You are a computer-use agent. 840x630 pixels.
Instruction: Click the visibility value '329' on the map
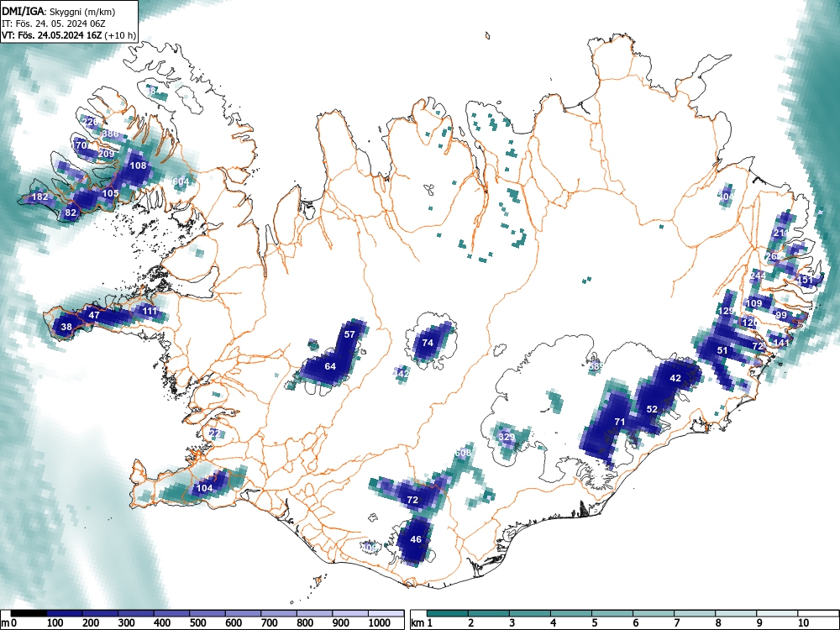[x=507, y=437]
